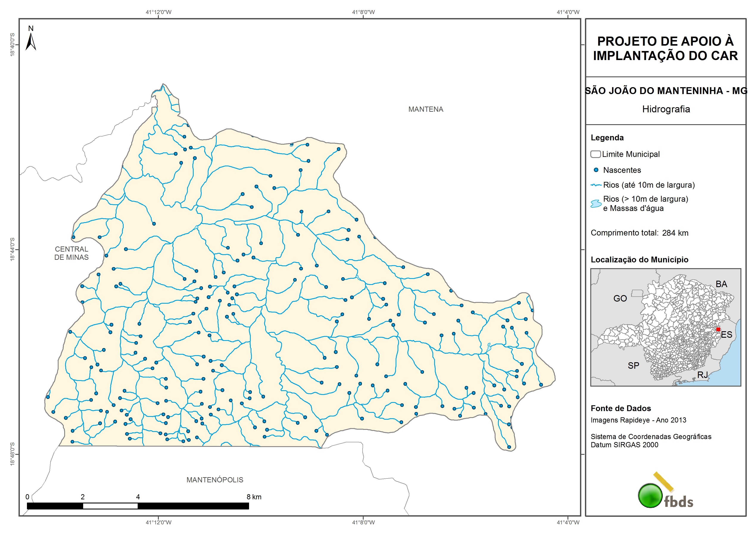
Task: Click the red location marker in inset map
Action: tap(718, 329)
